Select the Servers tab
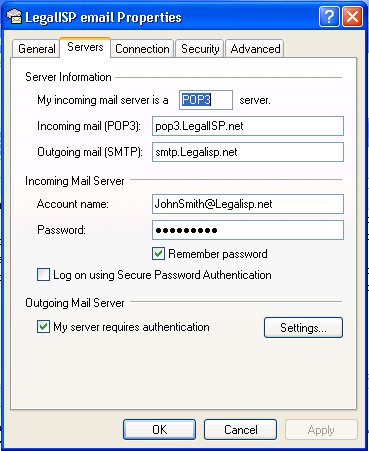The height and width of the screenshot is (451, 369). 85,47
